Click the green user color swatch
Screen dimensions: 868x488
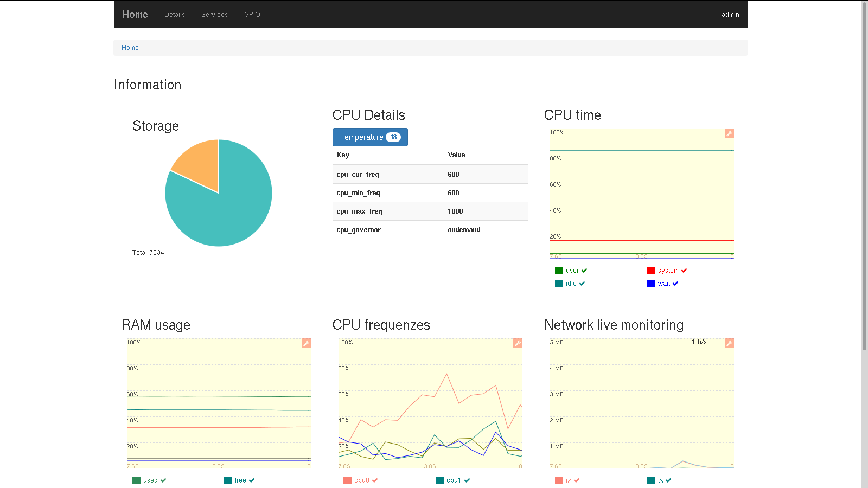coord(559,271)
